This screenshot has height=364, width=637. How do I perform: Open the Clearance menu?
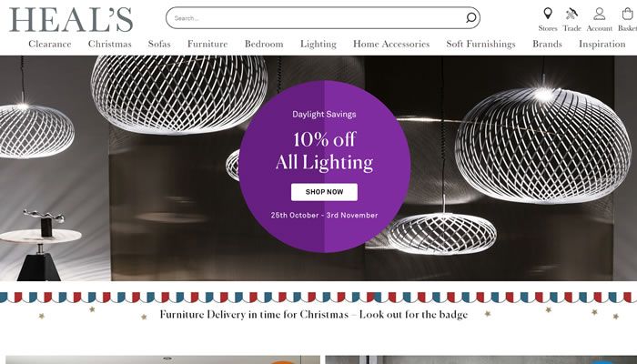49,44
